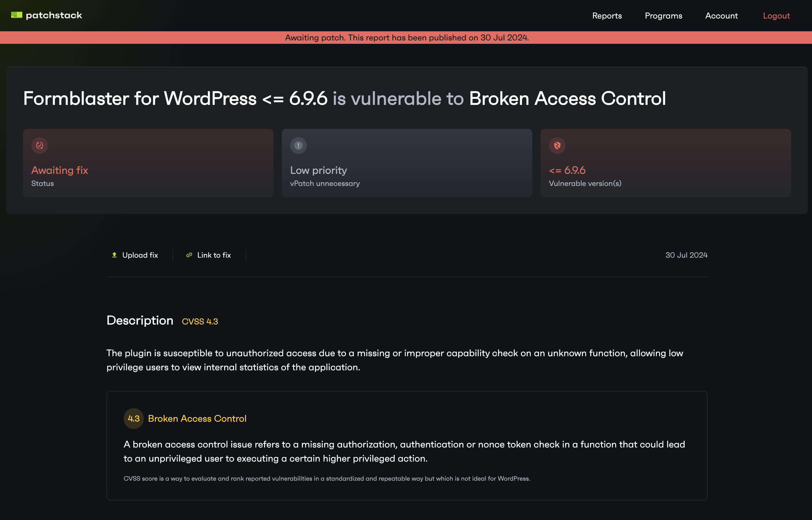Screen dimensions: 812x520
Task: Open the Reports menu item
Action: click(x=607, y=16)
